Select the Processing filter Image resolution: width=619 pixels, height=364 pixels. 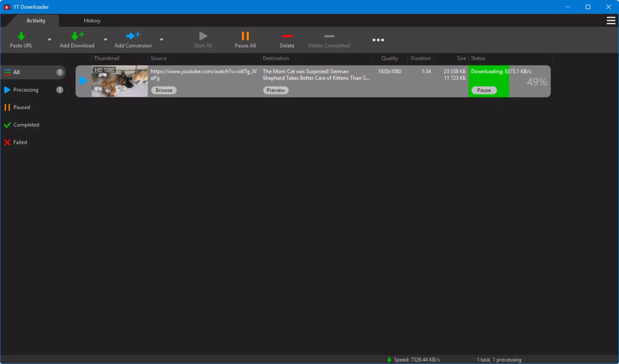33,90
